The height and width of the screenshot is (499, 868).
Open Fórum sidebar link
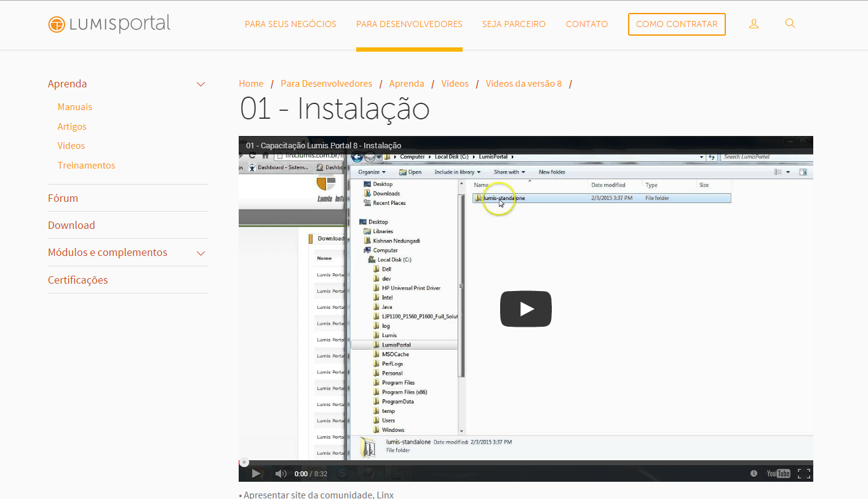point(63,198)
